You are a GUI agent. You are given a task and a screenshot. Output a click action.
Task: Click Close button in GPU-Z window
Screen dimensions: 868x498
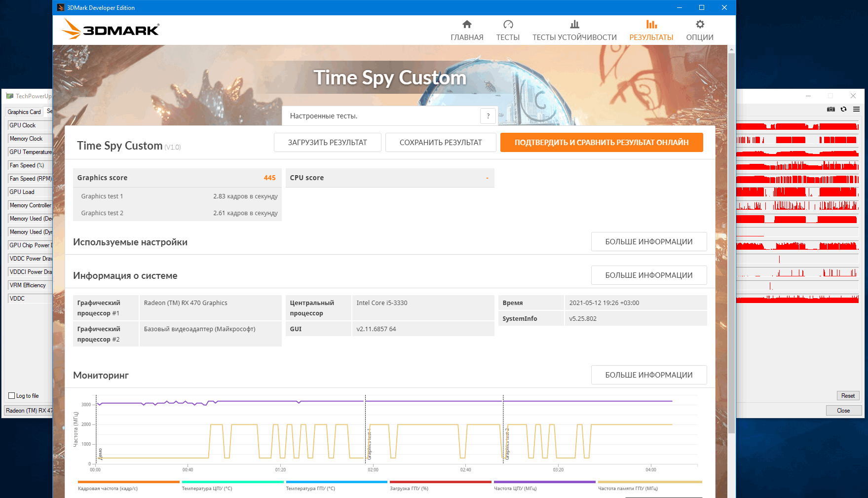point(843,411)
